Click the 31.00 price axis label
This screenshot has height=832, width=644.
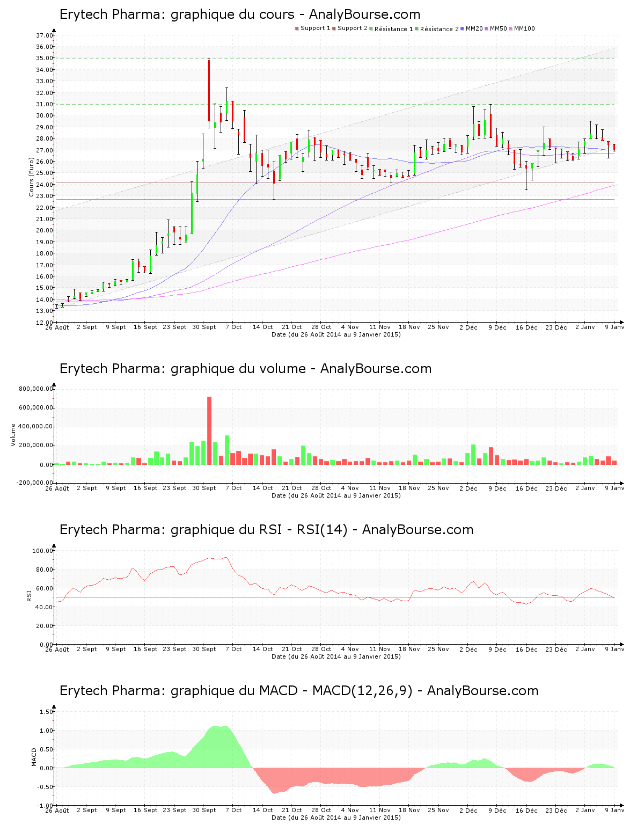pyautogui.click(x=45, y=104)
